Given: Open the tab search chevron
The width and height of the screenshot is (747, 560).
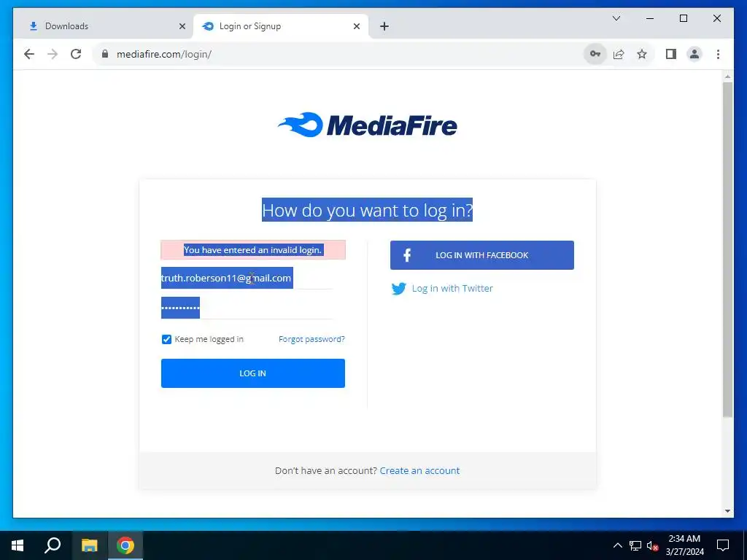Looking at the screenshot, I should pos(616,18).
